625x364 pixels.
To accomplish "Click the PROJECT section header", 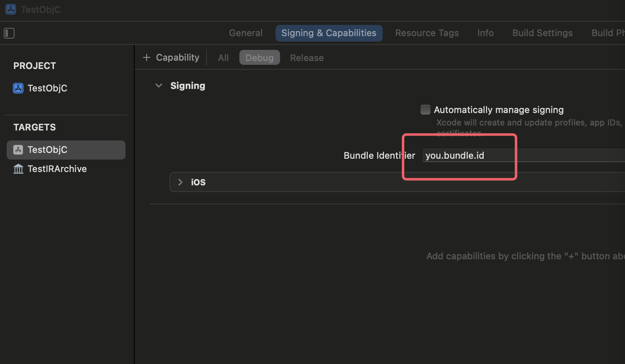I will (x=34, y=66).
